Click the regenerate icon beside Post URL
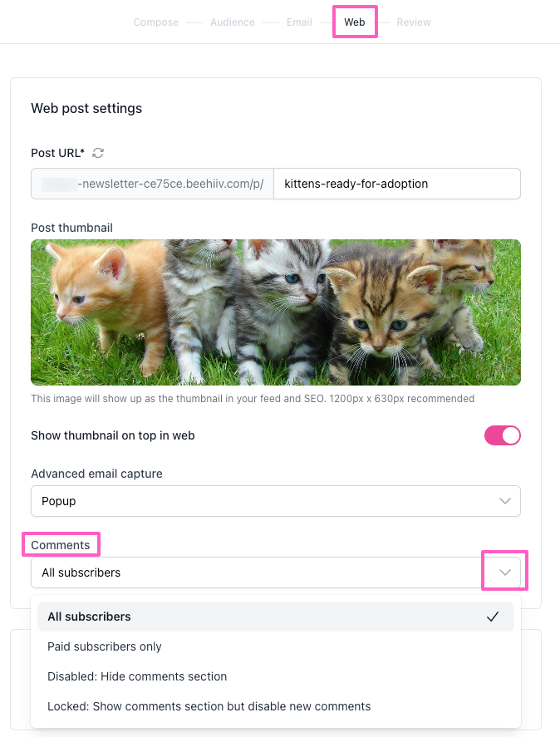Image resolution: width=560 pixels, height=737 pixels. tap(98, 153)
